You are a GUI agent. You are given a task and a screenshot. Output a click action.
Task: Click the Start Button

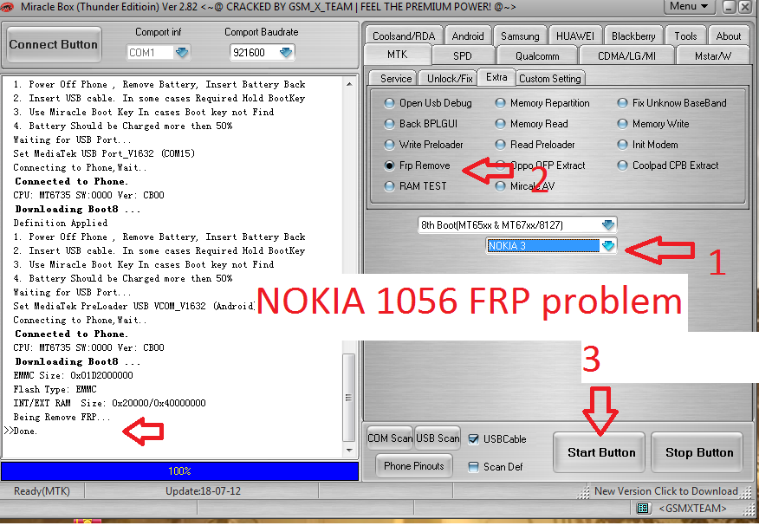pos(600,452)
